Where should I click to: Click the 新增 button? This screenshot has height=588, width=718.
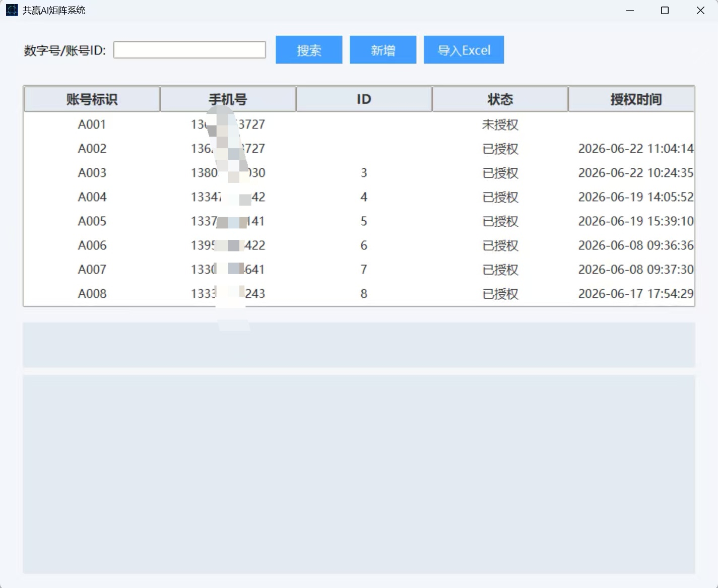(x=383, y=50)
